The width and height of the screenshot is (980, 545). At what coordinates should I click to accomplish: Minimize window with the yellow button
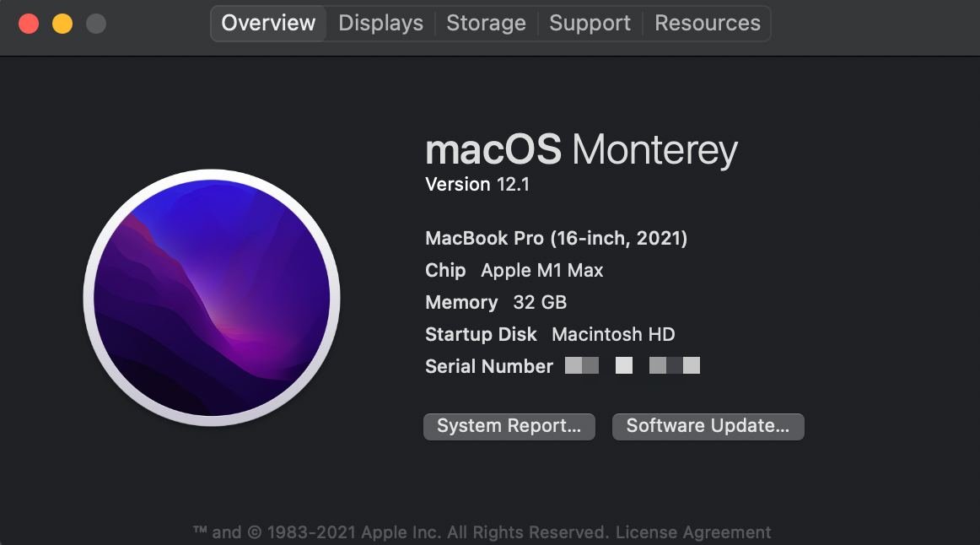point(62,24)
